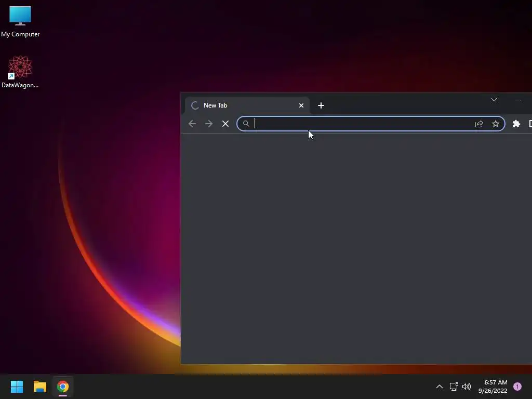
Task: Close the New Tab tab
Action: [x=301, y=105]
